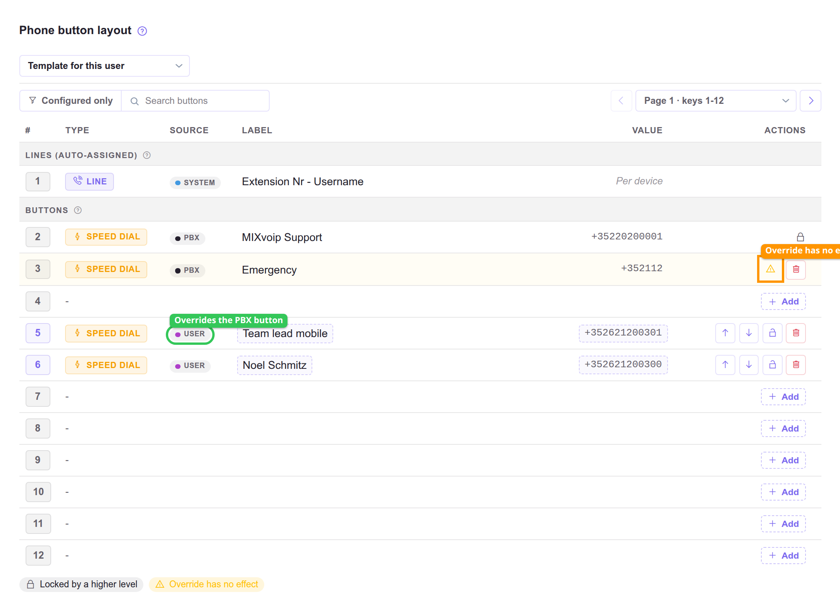Click the SYSTEM source tag on key 1
The height and width of the screenshot is (616, 840).
(x=195, y=182)
